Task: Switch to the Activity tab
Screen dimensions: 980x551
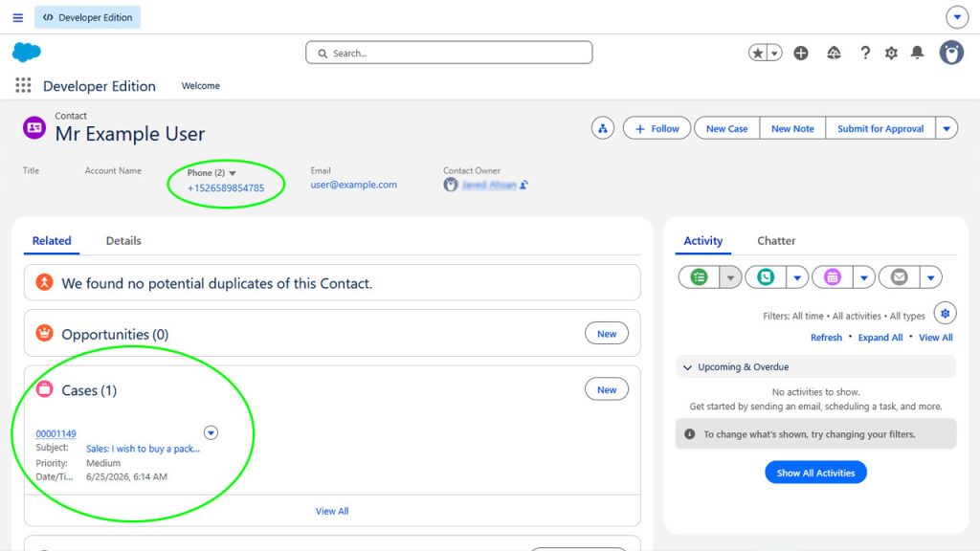Action: (703, 240)
